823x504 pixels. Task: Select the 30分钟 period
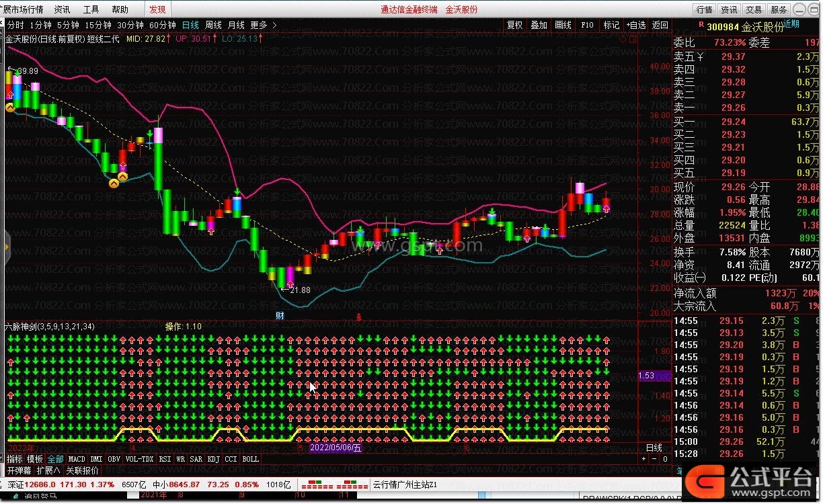click(130, 25)
